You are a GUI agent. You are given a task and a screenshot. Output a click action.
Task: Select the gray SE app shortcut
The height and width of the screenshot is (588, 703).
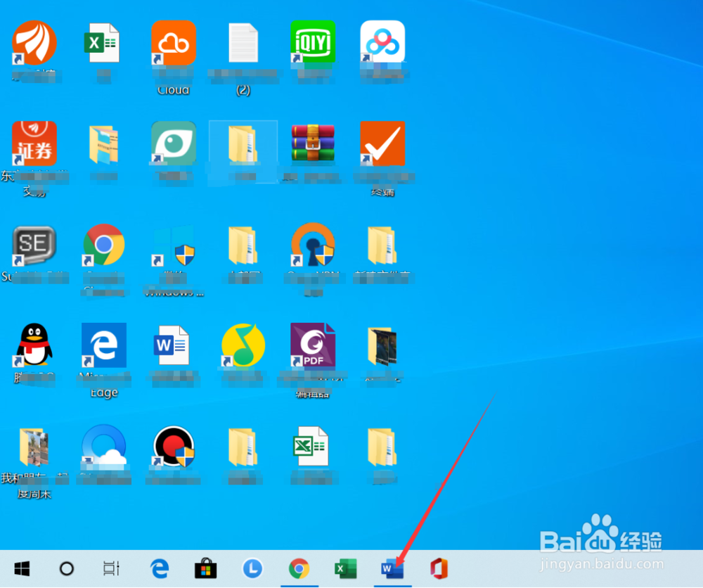click(x=34, y=245)
